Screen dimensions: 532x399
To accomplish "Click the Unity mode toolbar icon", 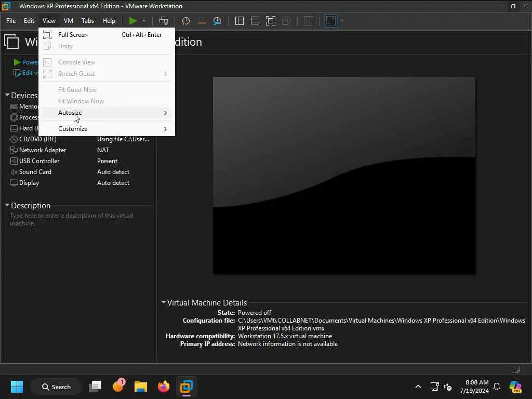I will point(286,21).
